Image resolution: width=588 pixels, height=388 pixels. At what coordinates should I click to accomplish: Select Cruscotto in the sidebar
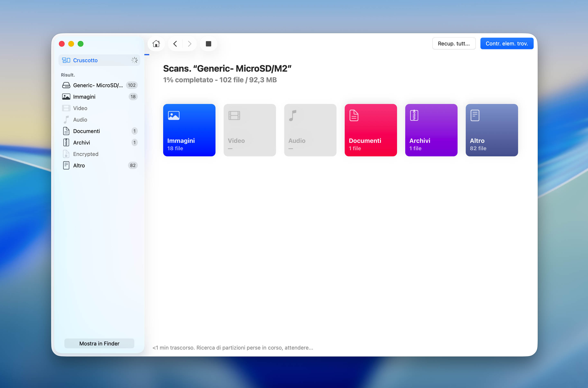point(99,60)
